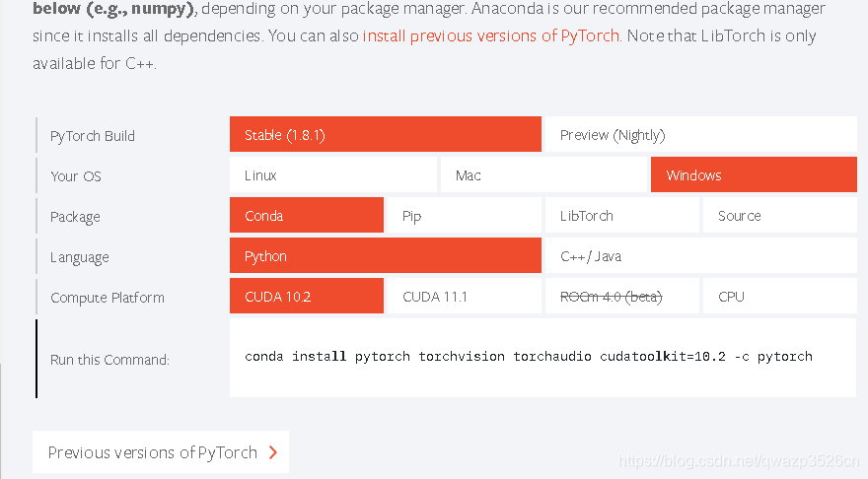This screenshot has height=479, width=868.
Task: Select CUDA 11.1 compute platform
Action: coord(464,296)
